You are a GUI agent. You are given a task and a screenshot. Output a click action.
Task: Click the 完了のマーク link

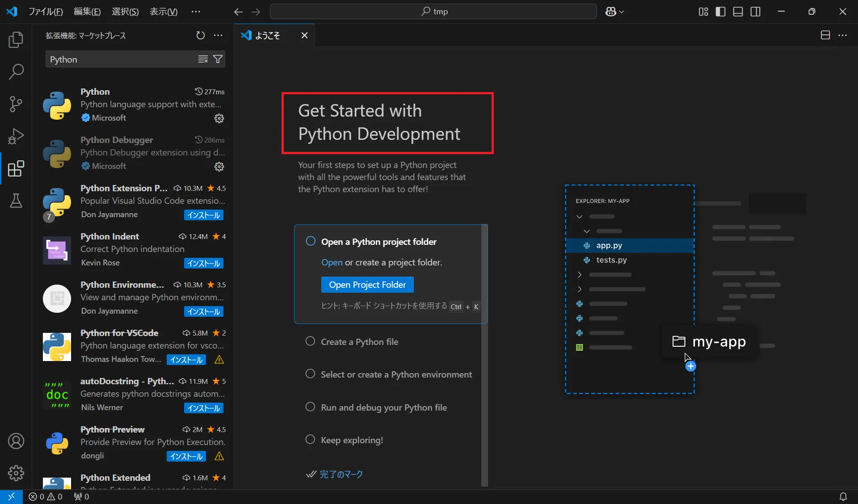coord(341,474)
